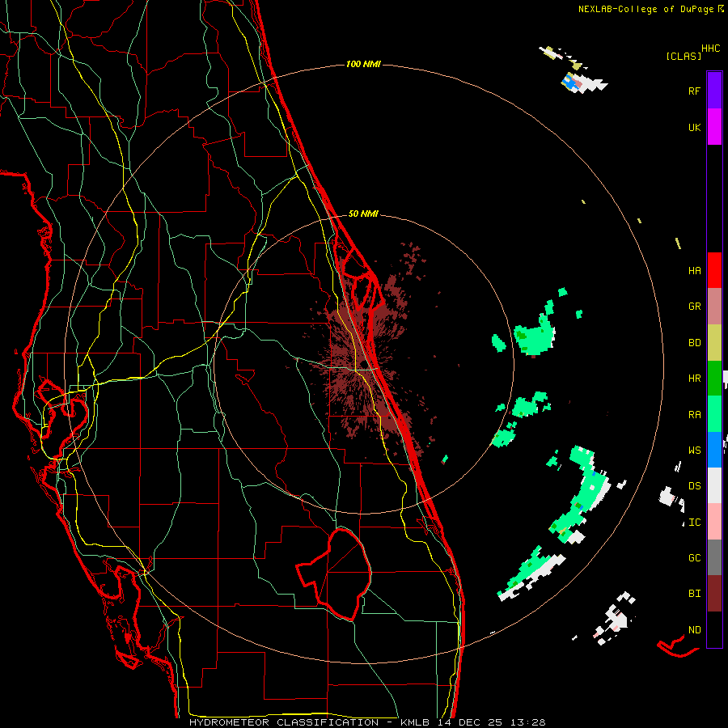The image size is (728, 728).
Task: Click the "50 NMI" range ring label
Action: point(363,214)
